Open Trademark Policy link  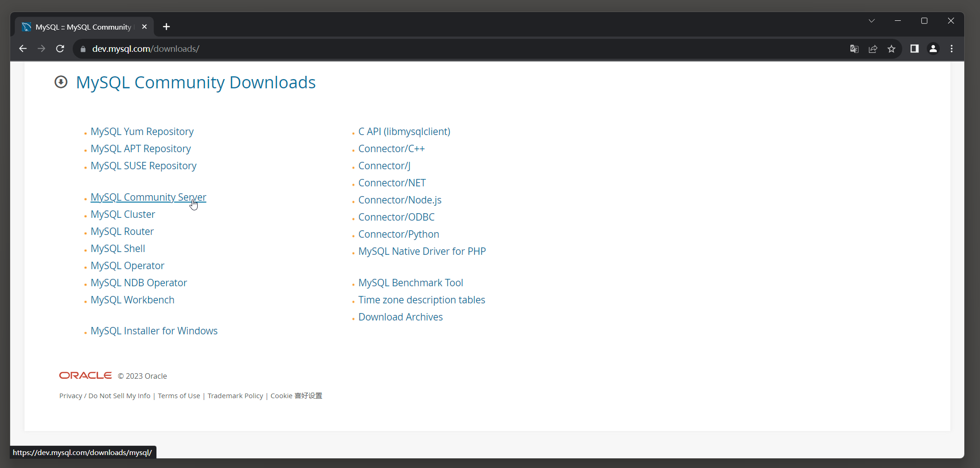tap(235, 396)
